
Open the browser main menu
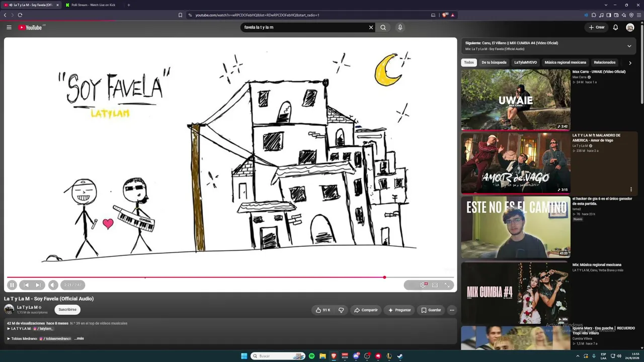point(639,15)
